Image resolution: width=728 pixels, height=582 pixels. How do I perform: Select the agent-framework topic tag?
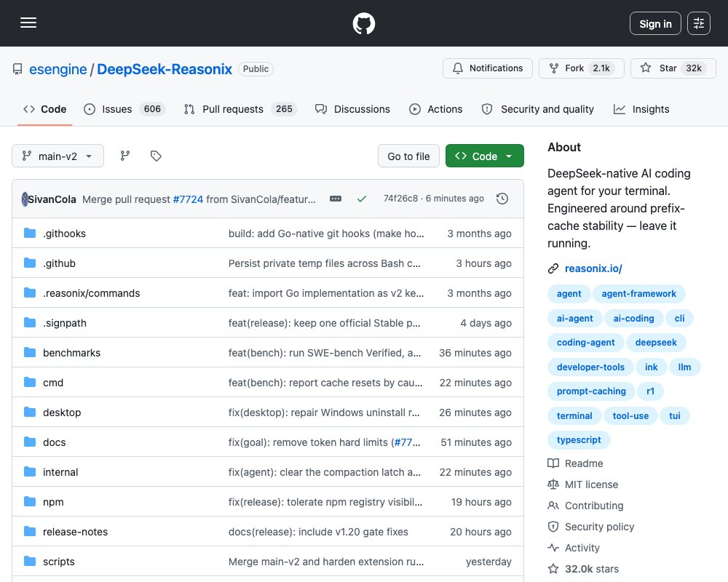tap(639, 294)
